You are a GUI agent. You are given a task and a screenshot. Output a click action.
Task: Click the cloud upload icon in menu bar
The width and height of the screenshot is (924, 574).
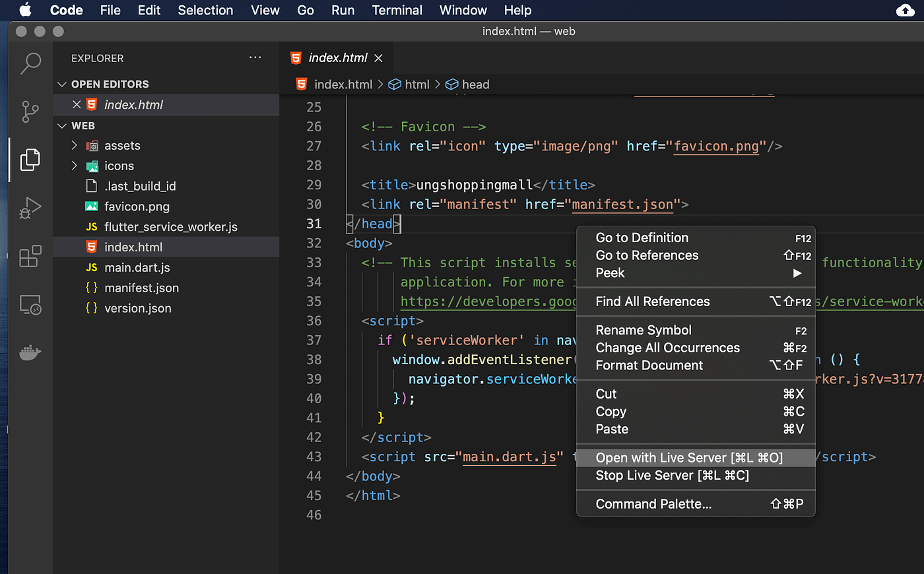905,10
